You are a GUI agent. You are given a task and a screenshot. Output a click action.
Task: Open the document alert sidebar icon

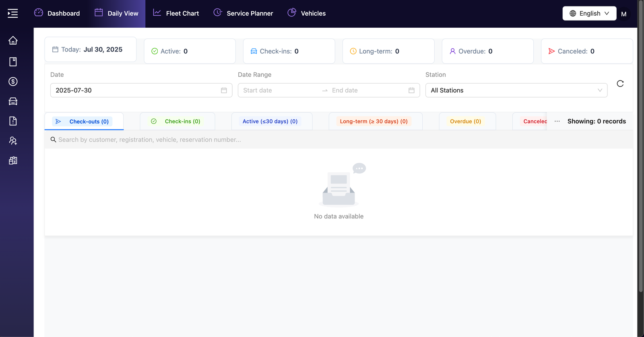pos(13,121)
